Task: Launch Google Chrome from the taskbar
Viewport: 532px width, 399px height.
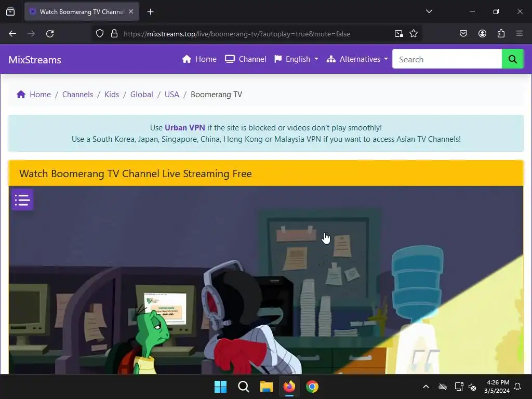Action: tap(312, 387)
